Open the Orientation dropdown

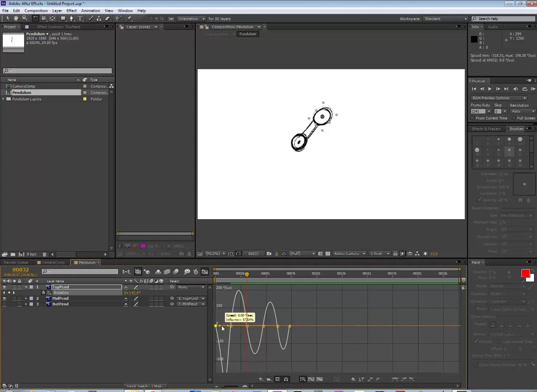191,19
